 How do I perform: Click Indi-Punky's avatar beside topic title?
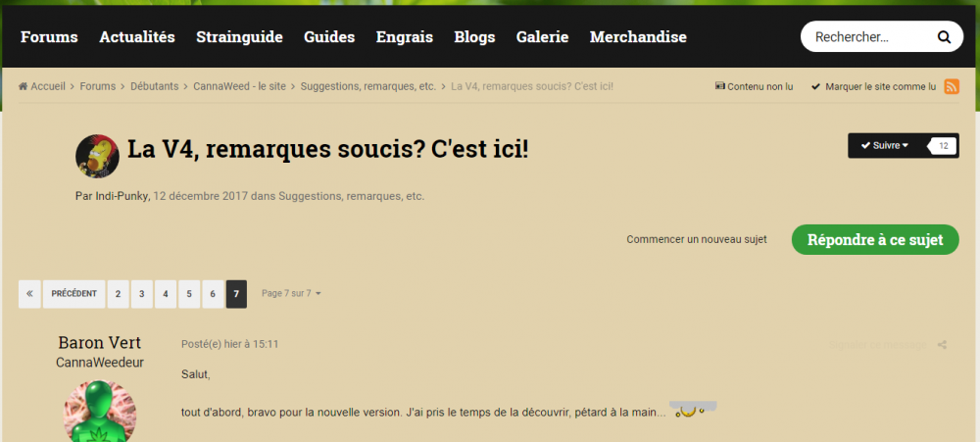tap(97, 156)
